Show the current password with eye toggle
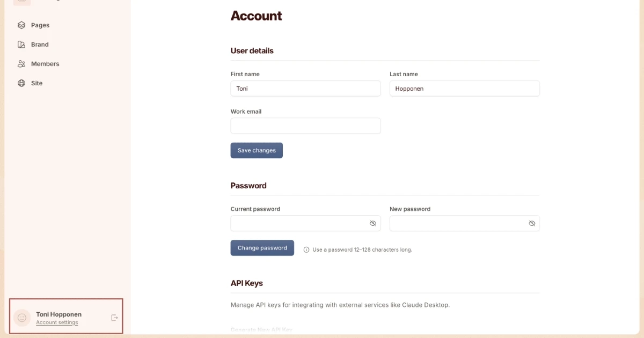This screenshot has width=644, height=338. click(x=373, y=223)
